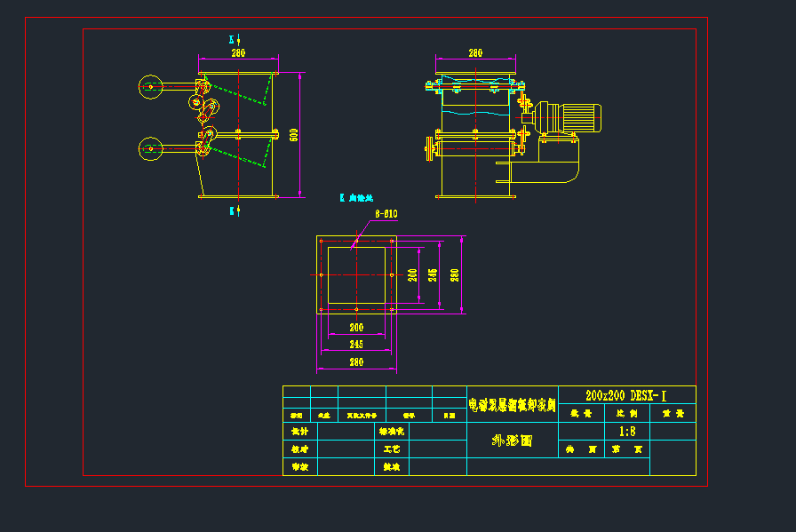Viewport: 796px width, 532px height.
Task: Click the 600 height dimension text
Action: 294,134
